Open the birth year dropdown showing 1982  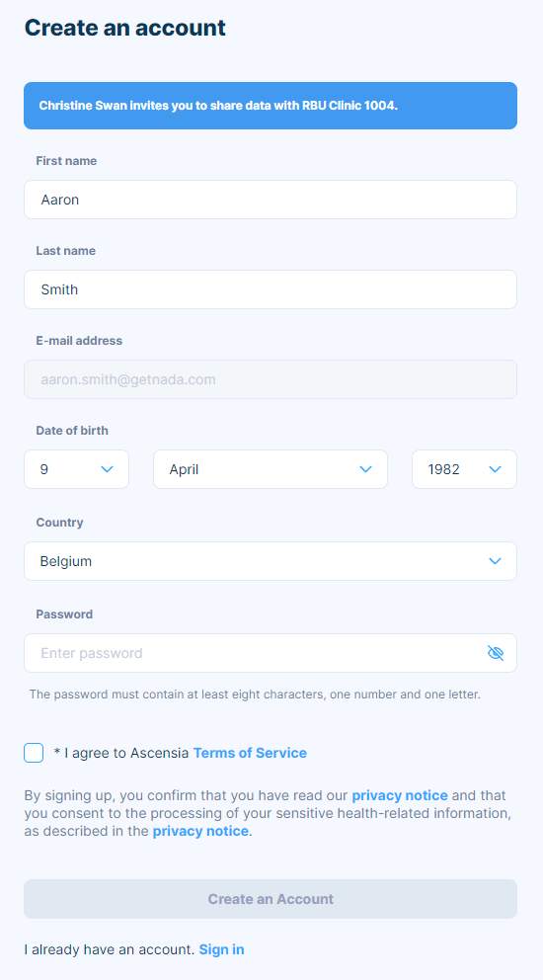pos(464,469)
